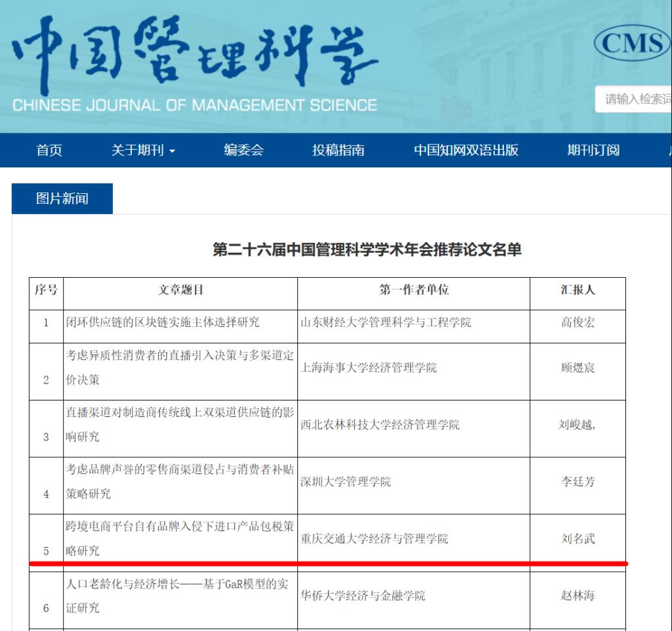Screen dimensions: 672x631
Task: Switch to the 图片新闻 tab
Action: point(62,199)
